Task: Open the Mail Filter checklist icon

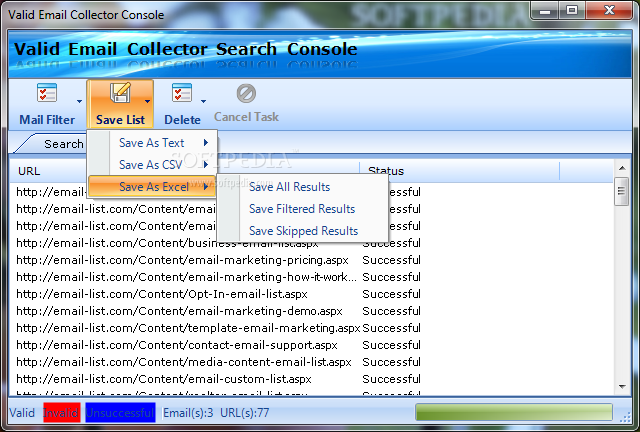Action: click(47, 93)
